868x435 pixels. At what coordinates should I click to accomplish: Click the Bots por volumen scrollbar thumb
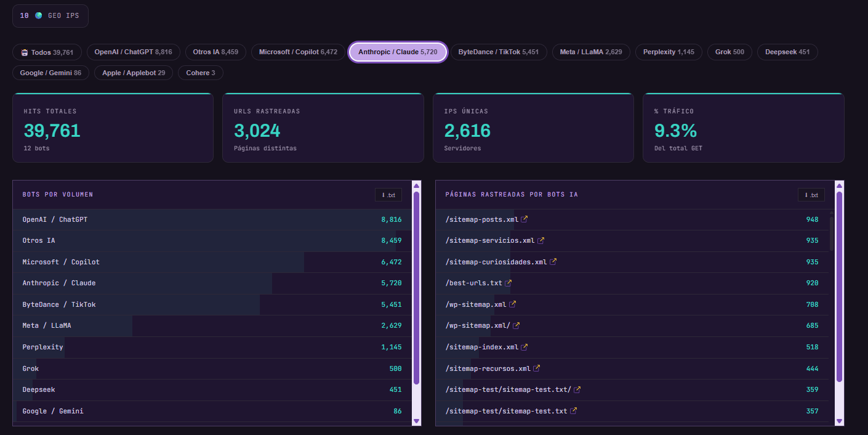tap(417, 288)
